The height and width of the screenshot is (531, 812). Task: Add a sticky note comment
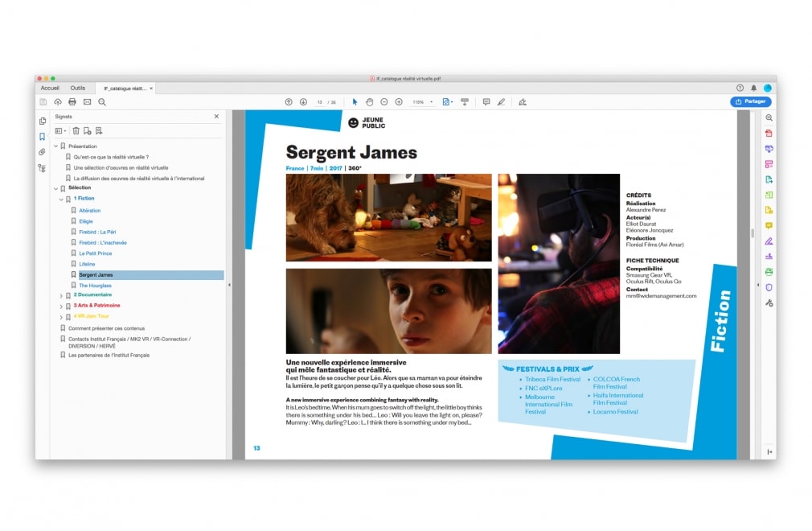click(x=486, y=102)
